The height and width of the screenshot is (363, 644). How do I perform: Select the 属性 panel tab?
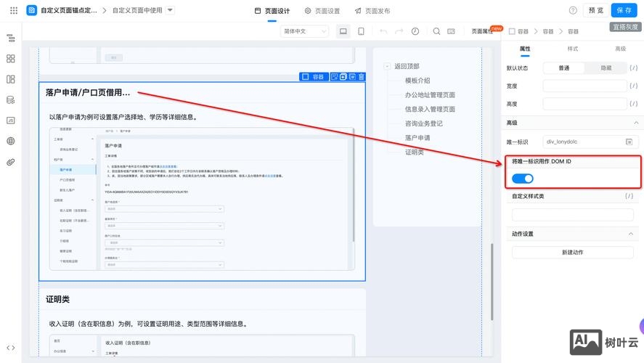point(525,49)
